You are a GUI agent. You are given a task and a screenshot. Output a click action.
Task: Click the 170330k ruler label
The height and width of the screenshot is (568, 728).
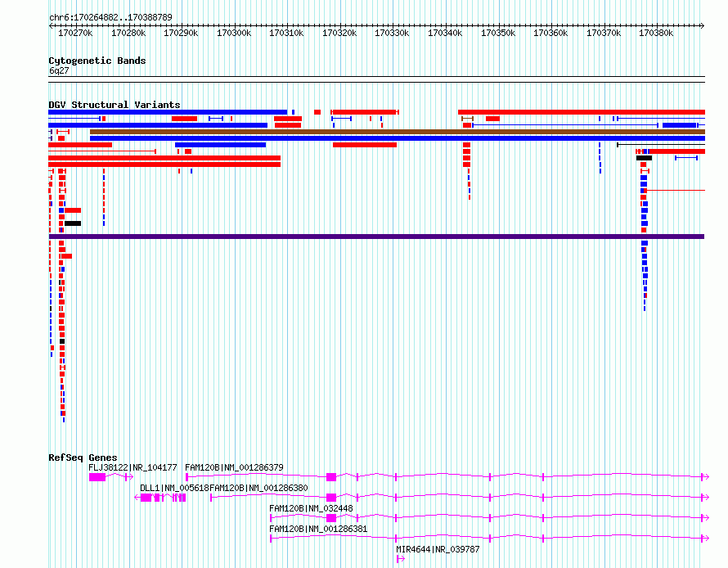[x=392, y=33]
